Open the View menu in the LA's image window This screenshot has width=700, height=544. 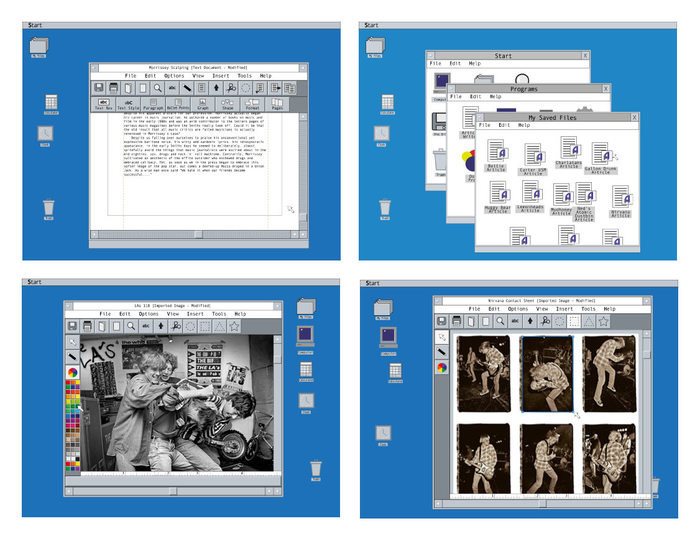173,314
